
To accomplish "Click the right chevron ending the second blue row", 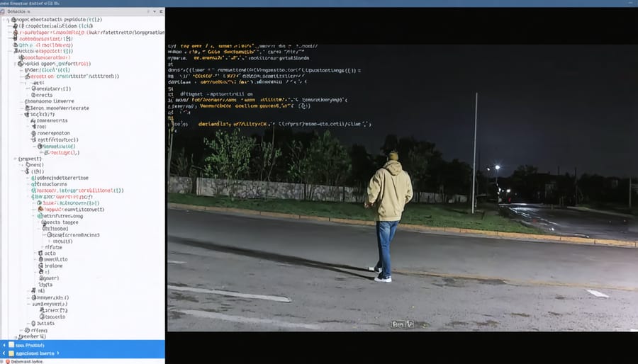I will (58, 353).
